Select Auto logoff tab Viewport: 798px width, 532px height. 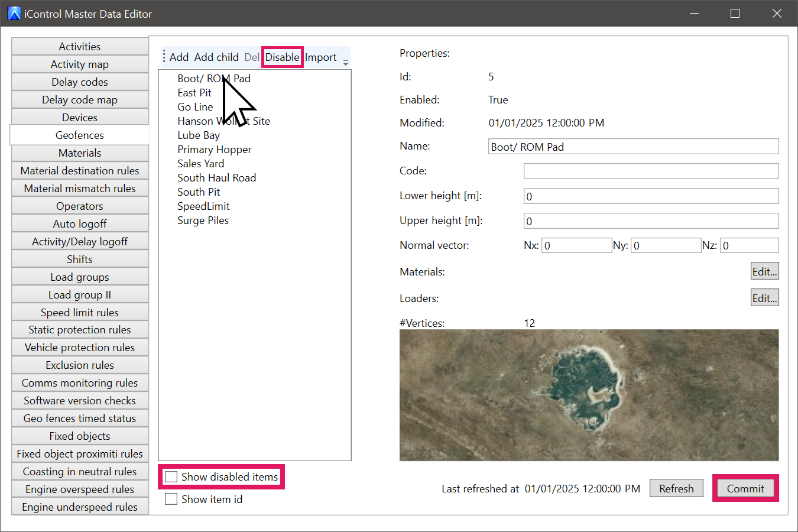click(80, 224)
